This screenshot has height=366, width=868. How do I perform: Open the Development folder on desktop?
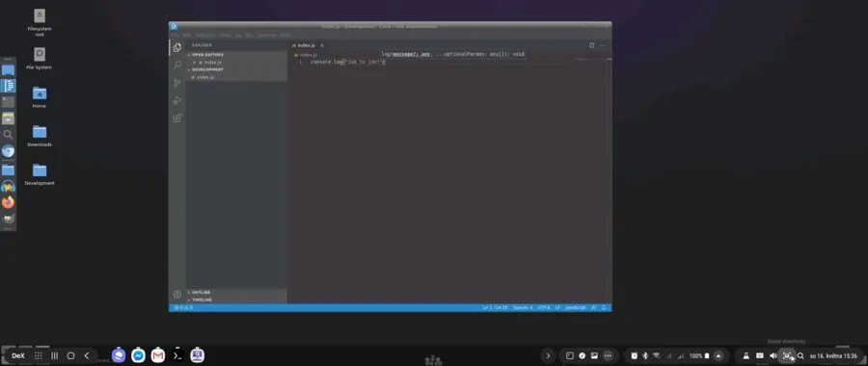[x=40, y=174]
